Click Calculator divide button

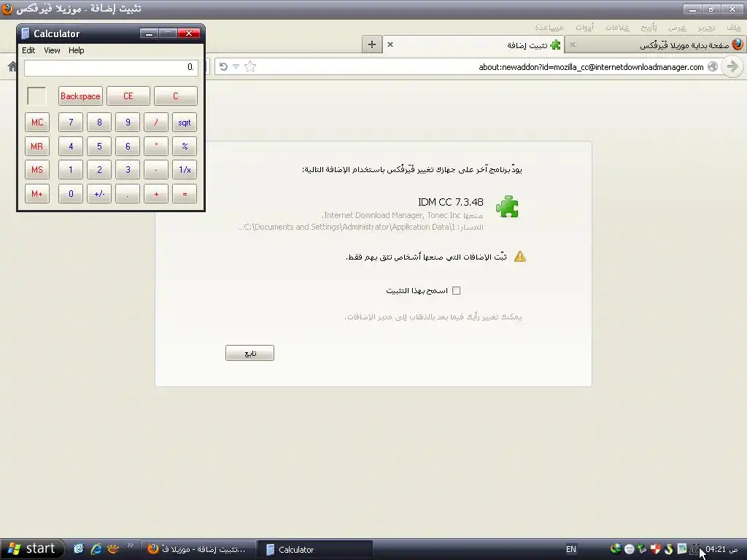click(x=156, y=122)
